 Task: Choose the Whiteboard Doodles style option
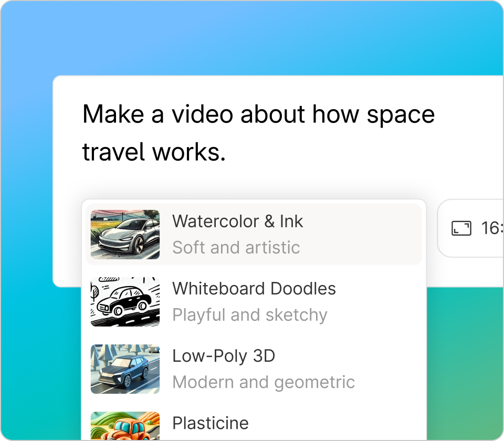[254, 289]
